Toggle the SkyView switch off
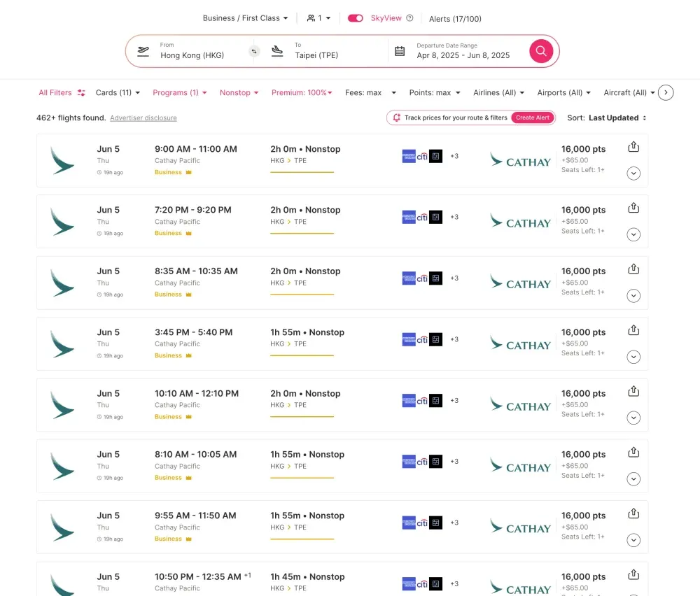The image size is (700, 596). pyautogui.click(x=355, y=18)
